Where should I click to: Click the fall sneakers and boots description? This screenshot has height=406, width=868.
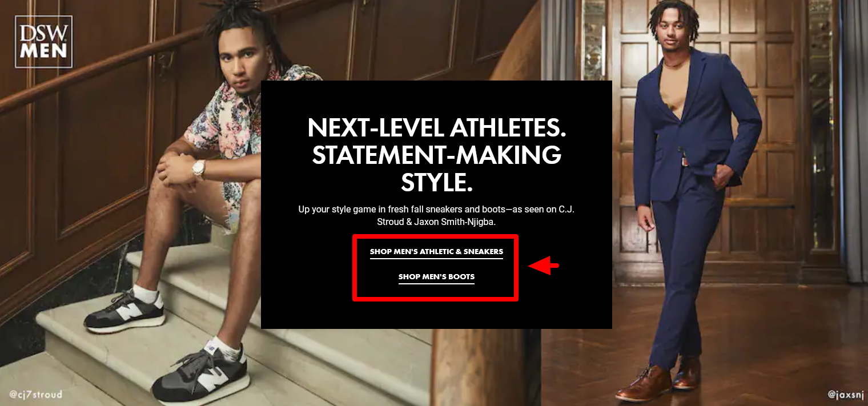click(x=436, y=215)
